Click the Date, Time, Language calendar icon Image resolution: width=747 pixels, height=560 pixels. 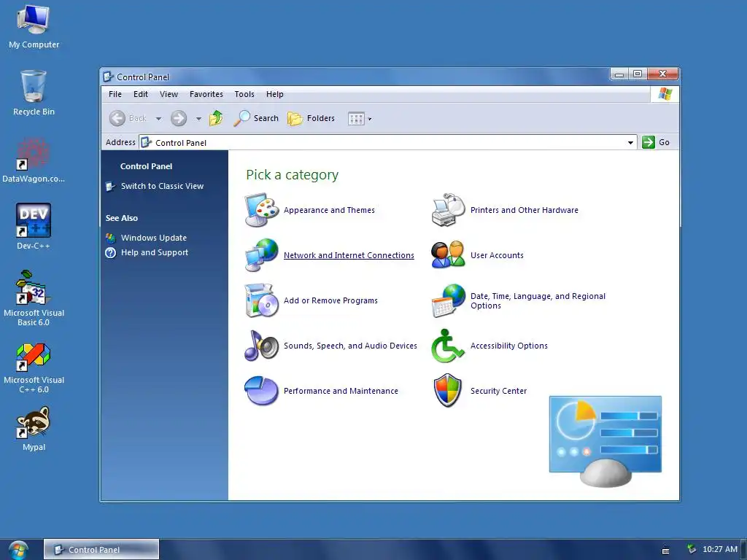click(449, 300)
